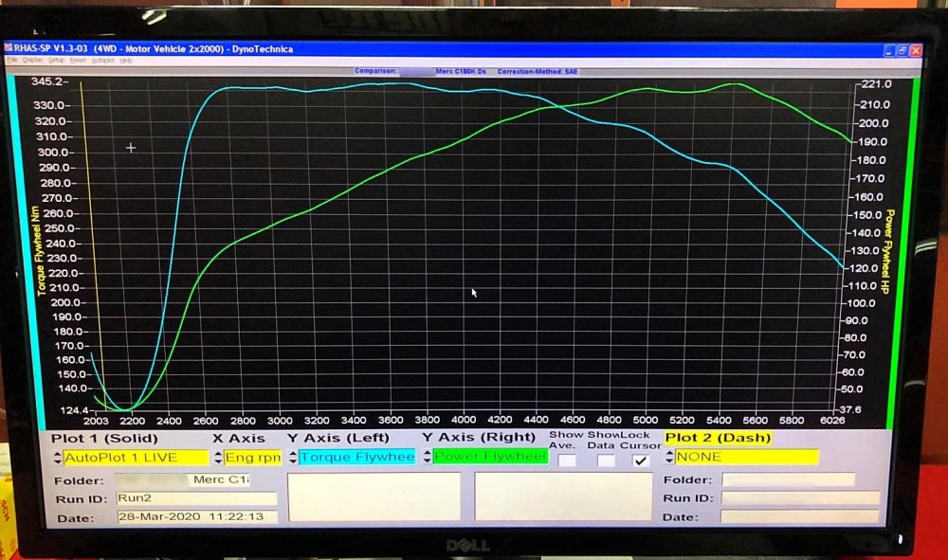The width and height of the screenshot is (948, 560).
Task: Select the AutoPlot 1 LIVE plot field
Action: (136, 458)
